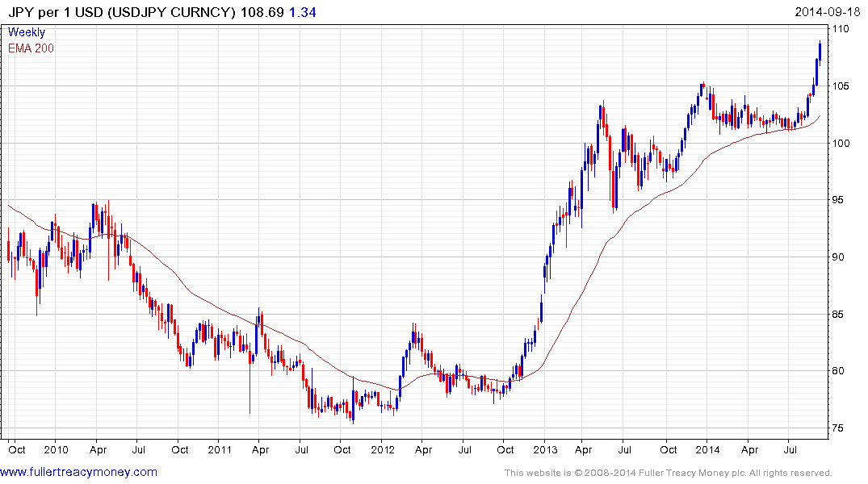Click the 1.34 price change value
The width and height of the screenshot is (868, 484).
(302, 12)
